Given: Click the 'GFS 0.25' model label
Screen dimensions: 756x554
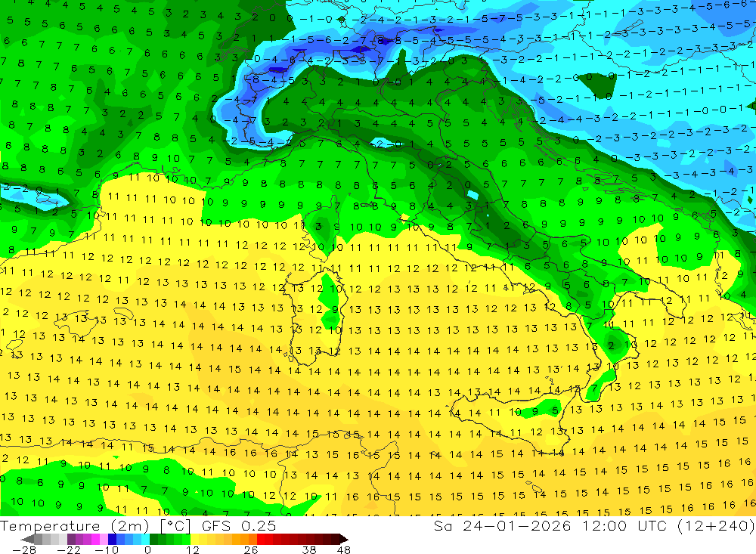Looking at the screenshot, I should coord(239,525).
